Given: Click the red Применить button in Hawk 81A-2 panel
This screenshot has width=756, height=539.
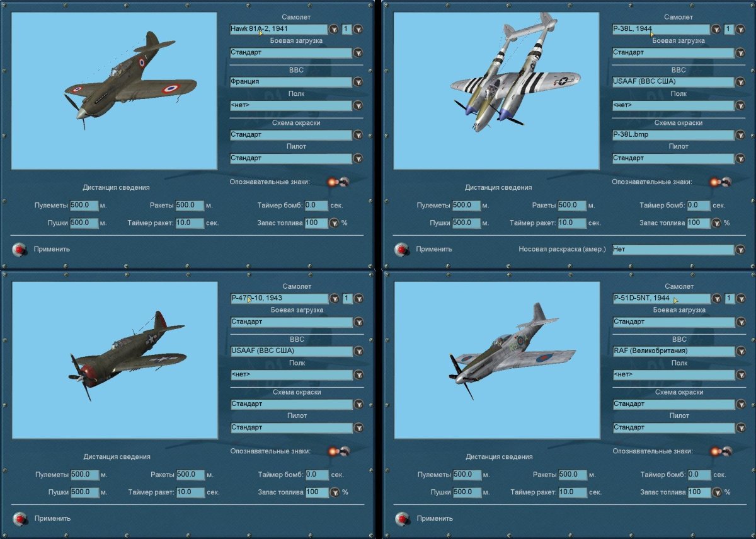Looking at the screenshot, I should tap(21, 250).
